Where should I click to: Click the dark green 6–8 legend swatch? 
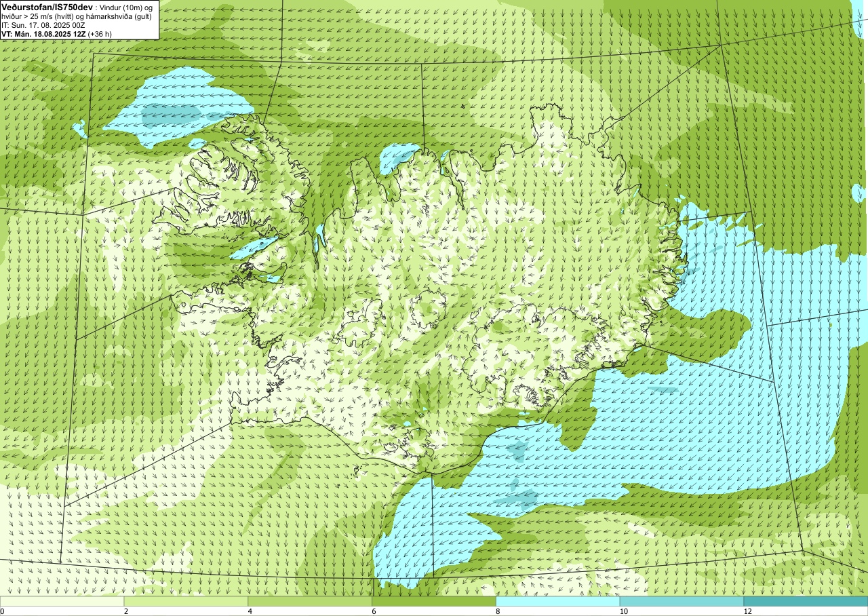point(434,601)
